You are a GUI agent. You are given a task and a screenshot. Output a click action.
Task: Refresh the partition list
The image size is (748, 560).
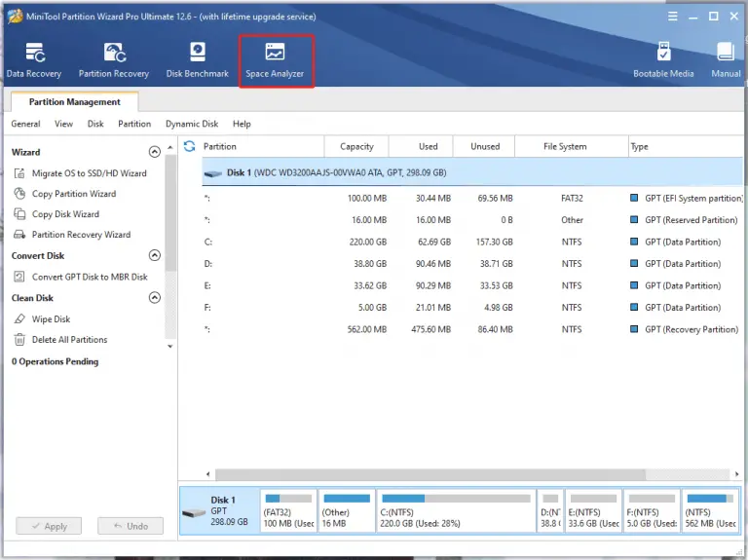[189, 146]
